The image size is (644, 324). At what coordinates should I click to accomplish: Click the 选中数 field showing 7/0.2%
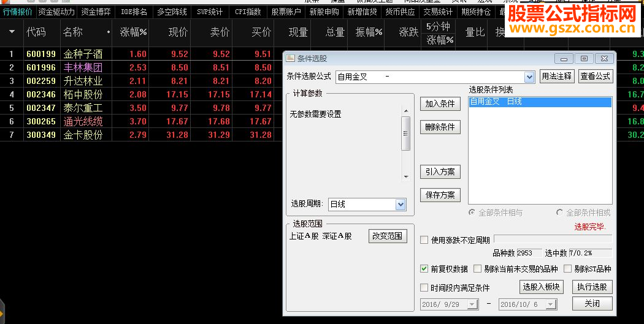[x=590, y=254]
